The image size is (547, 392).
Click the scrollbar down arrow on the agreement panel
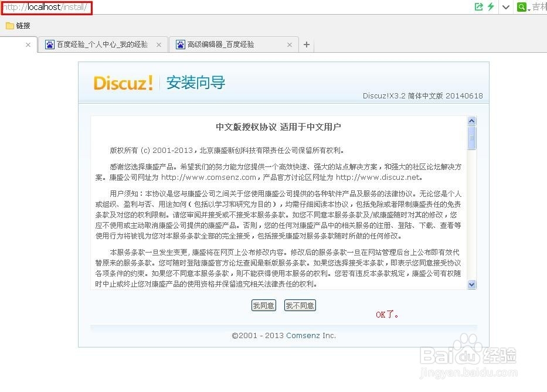[x=471, y=285]
